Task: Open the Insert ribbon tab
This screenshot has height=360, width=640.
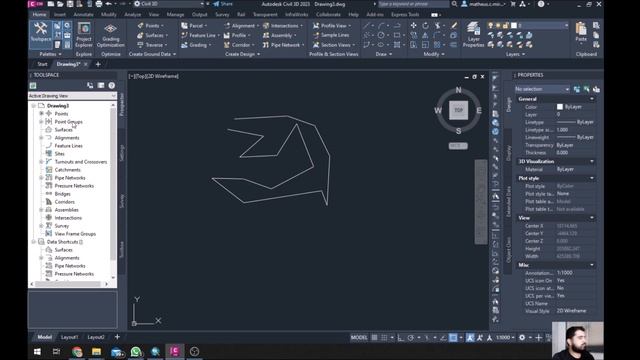Action: click(x=60, y=14)
